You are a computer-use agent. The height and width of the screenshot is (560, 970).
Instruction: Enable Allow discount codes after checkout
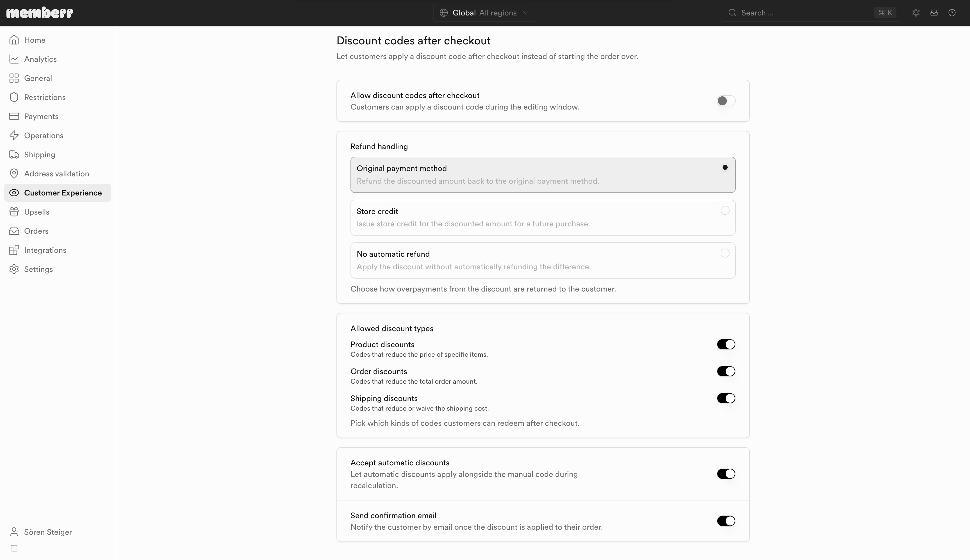[726, 101]
